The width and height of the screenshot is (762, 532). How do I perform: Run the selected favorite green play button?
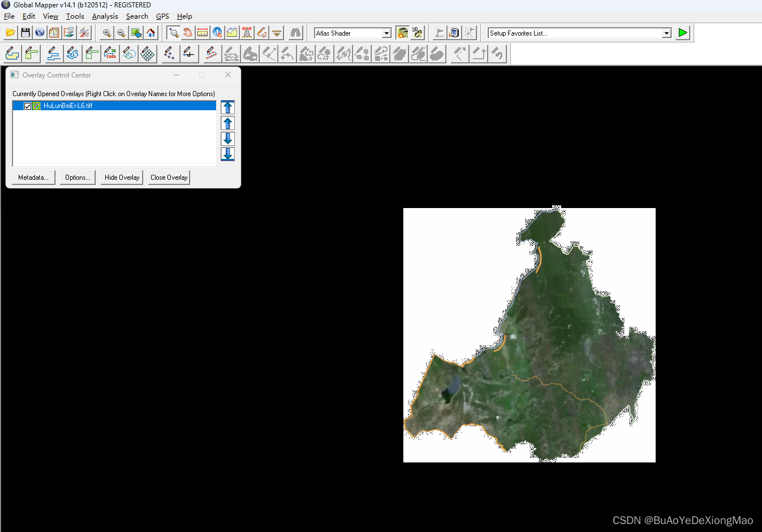coord(683,33)
